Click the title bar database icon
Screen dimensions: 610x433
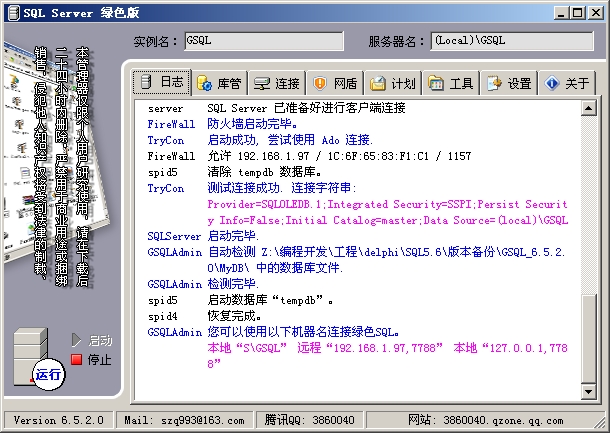(x=13, y=13)
